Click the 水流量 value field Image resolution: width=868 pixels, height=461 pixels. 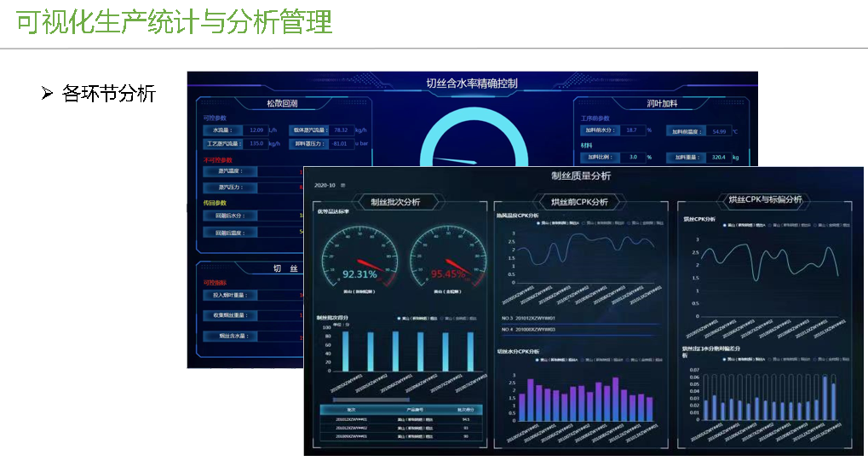click(x=256, y=130)
